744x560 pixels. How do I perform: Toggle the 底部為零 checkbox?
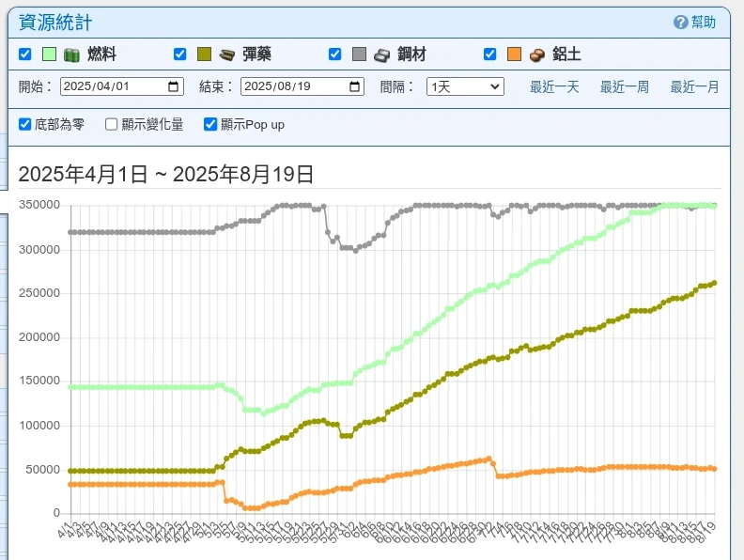(x=24, y=124)
